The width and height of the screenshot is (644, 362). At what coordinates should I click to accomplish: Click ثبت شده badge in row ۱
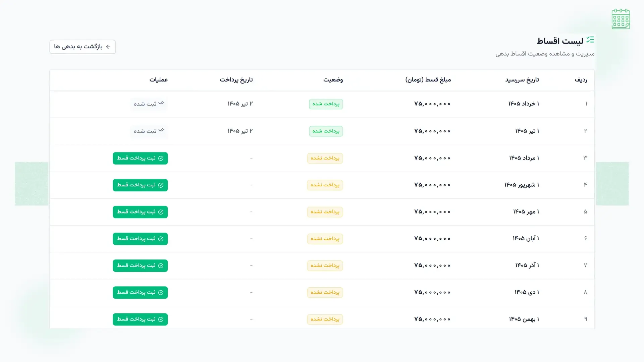point(149,104)
